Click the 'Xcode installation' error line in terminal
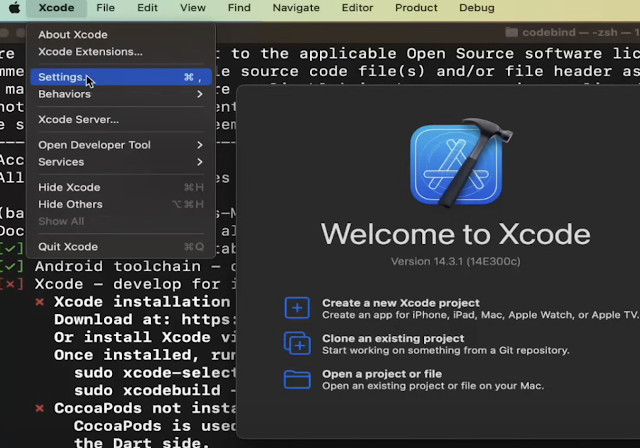640x448 pixels. 142,302
